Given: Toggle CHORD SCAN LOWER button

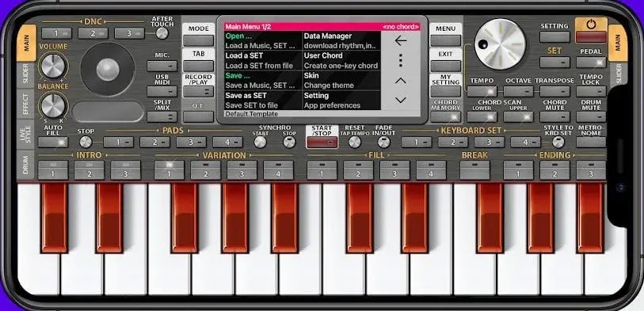Looking at the screenshot, I should [x=482, y=116].
